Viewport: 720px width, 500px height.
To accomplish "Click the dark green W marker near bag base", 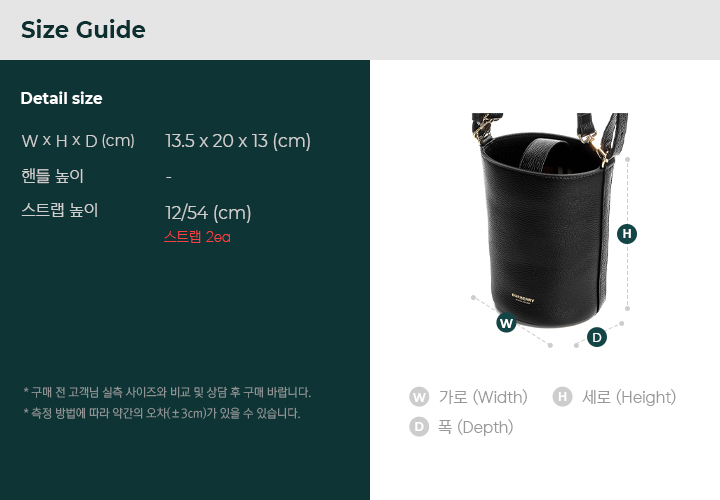I will [x=506, y=323].
